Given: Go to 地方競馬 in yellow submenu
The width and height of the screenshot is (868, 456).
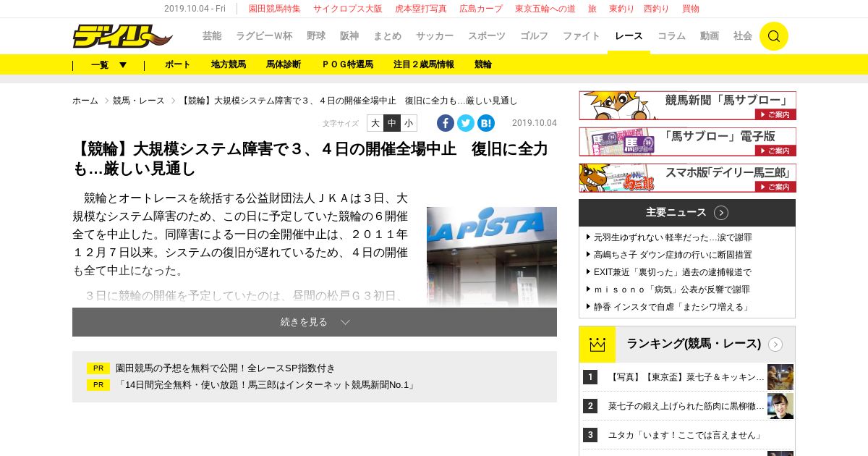Looking at the screenshot, I should tap(229, 64).
